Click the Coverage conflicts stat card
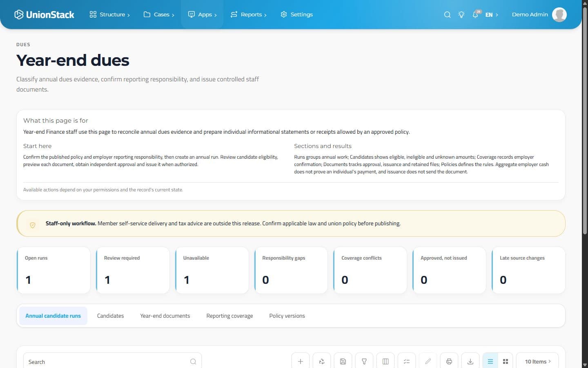 (x=370, y=270)
